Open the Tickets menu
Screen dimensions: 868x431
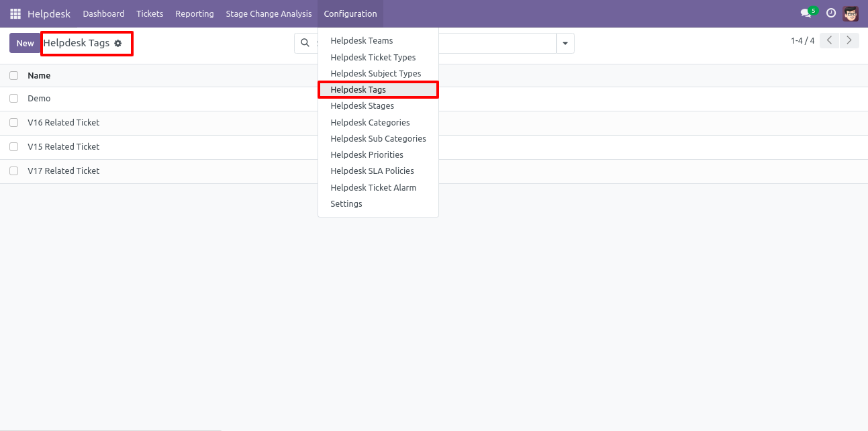[150, 13]
